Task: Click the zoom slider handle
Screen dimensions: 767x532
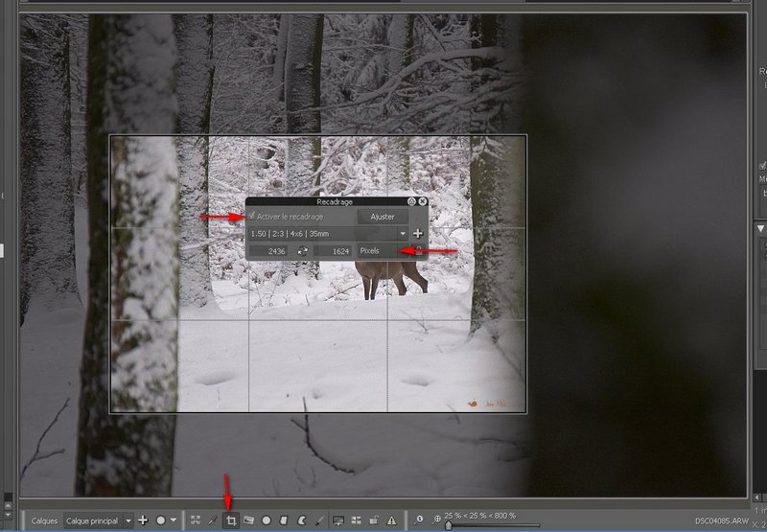Action: coord(449,526)
